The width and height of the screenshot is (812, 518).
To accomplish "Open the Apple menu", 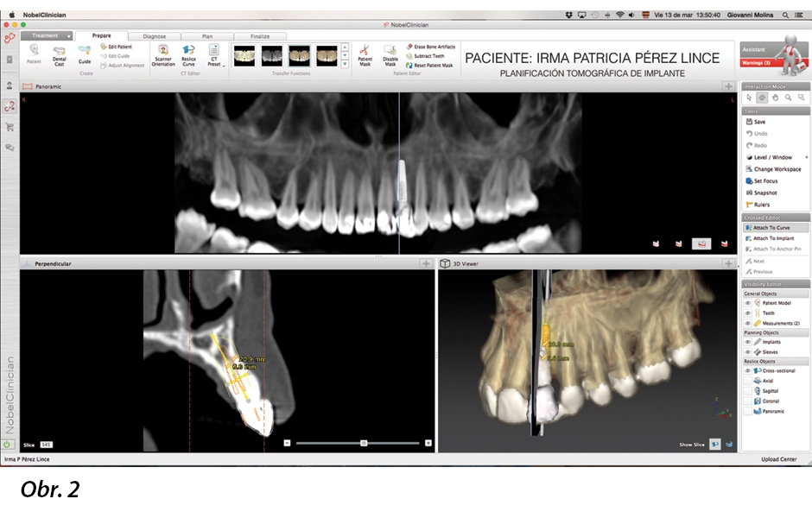I will point(11,15).
